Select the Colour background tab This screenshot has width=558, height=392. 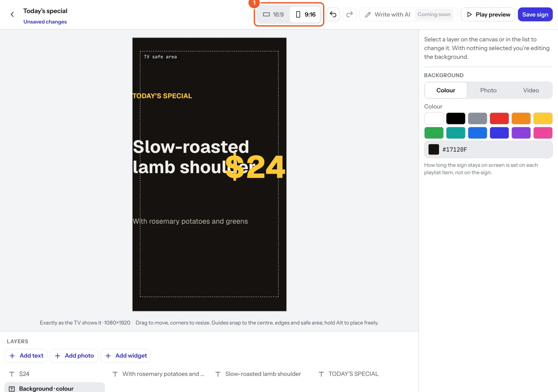446,90
